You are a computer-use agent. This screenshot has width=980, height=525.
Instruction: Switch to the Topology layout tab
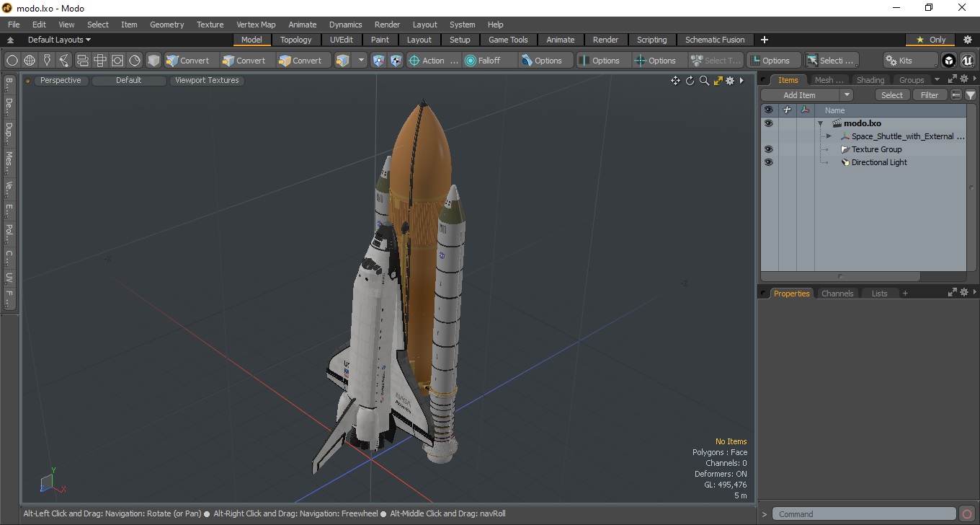click(296, 40)
